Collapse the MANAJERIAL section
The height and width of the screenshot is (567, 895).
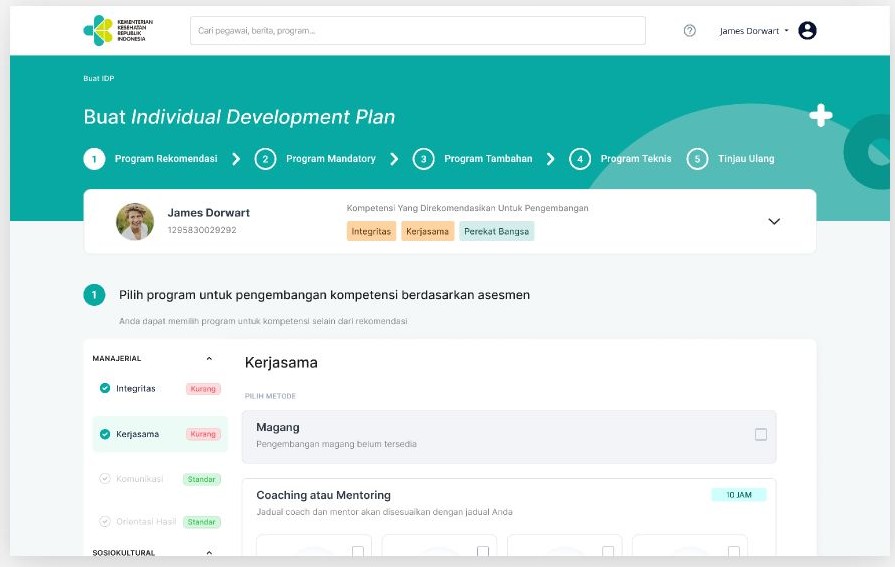point(209,359)
